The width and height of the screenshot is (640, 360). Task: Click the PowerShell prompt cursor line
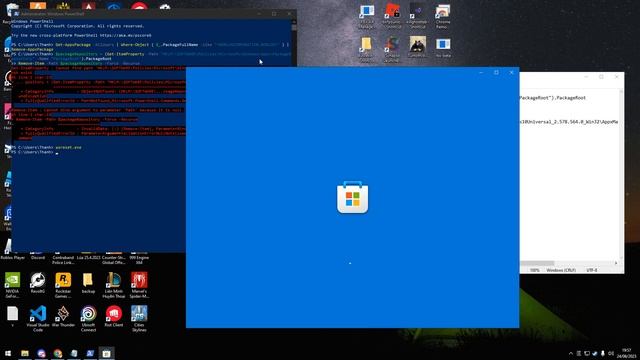click(35, 152)
